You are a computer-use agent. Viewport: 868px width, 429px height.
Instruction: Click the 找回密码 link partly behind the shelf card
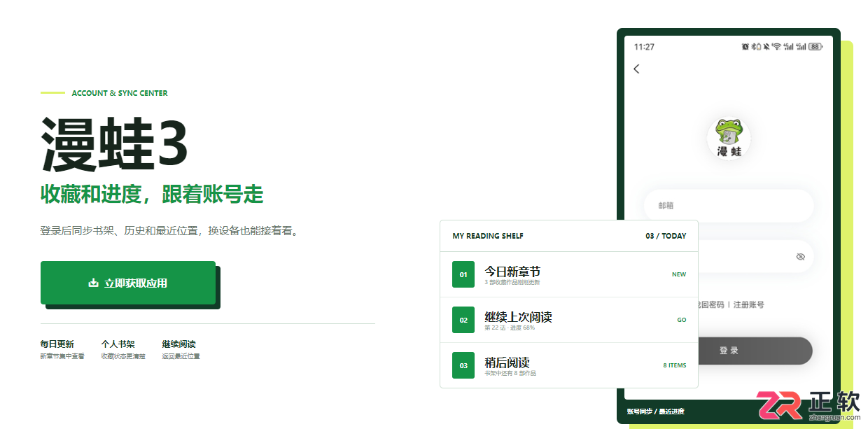tap(711, 305)
